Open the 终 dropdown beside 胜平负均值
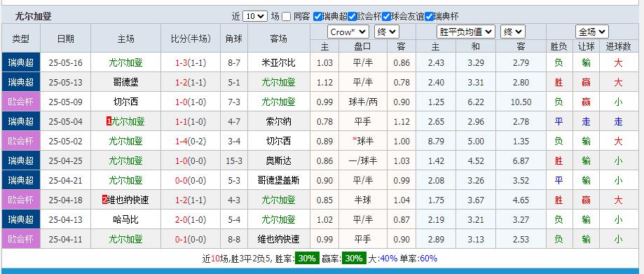This screenshot has width=644, height=274. [512, 32]
